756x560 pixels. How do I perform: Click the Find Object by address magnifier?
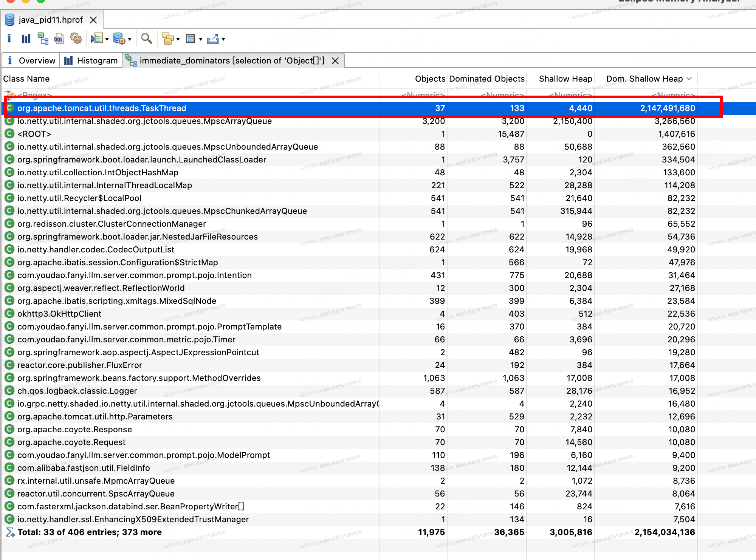146,39
